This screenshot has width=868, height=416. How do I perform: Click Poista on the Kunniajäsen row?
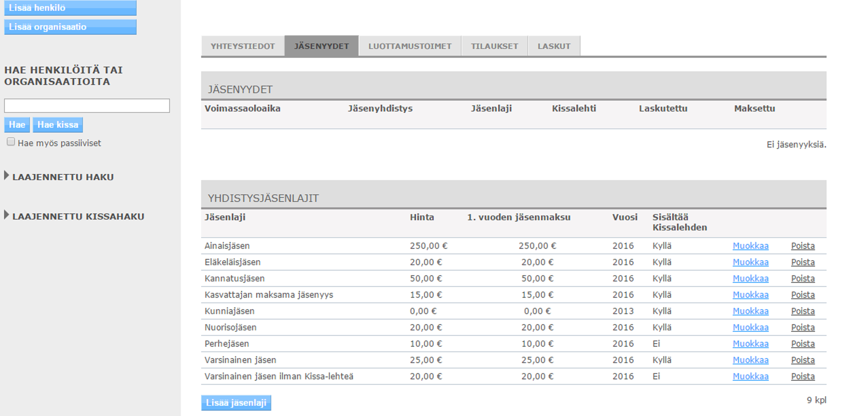coord(803,311)
